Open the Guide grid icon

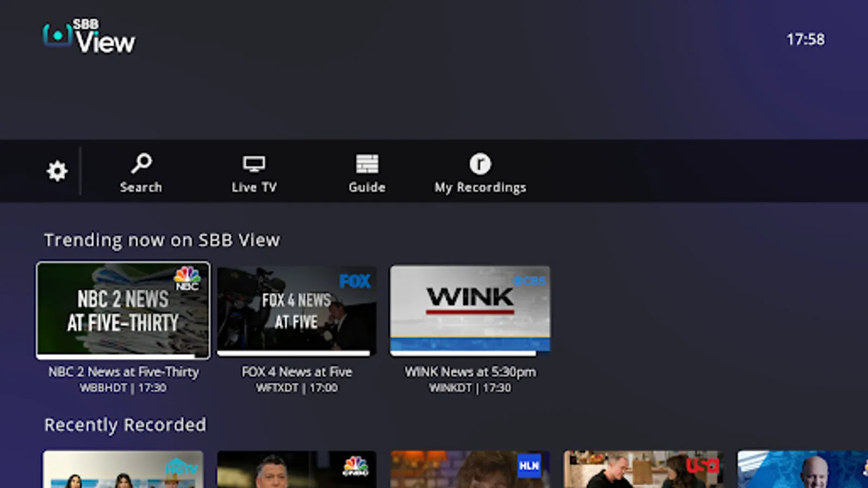click(367, 163)
